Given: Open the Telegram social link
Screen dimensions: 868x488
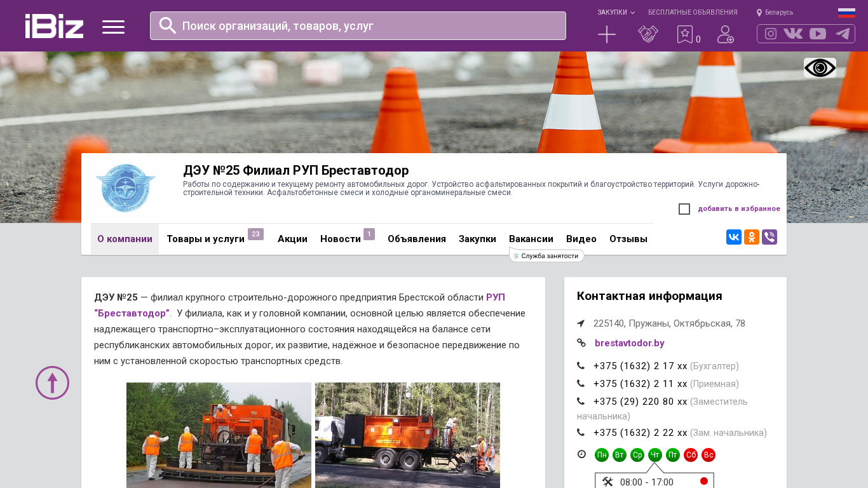Looking at the screenshot, I should click(x=843, y=34).
